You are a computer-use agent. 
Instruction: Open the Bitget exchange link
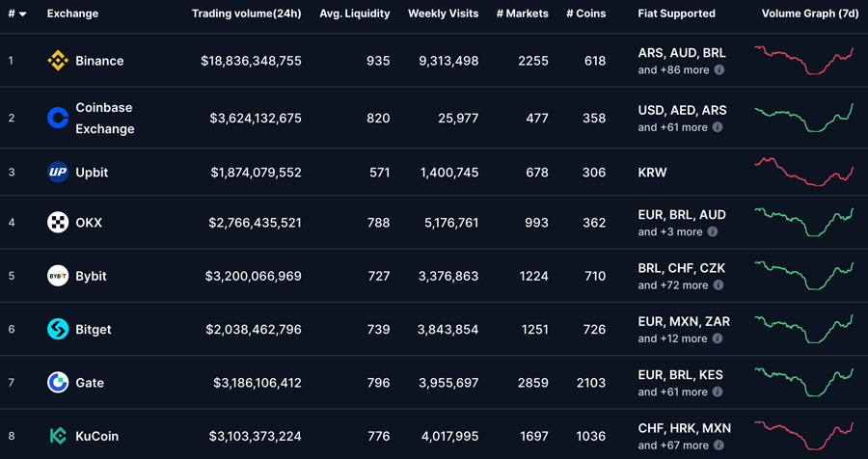[94, 330]
